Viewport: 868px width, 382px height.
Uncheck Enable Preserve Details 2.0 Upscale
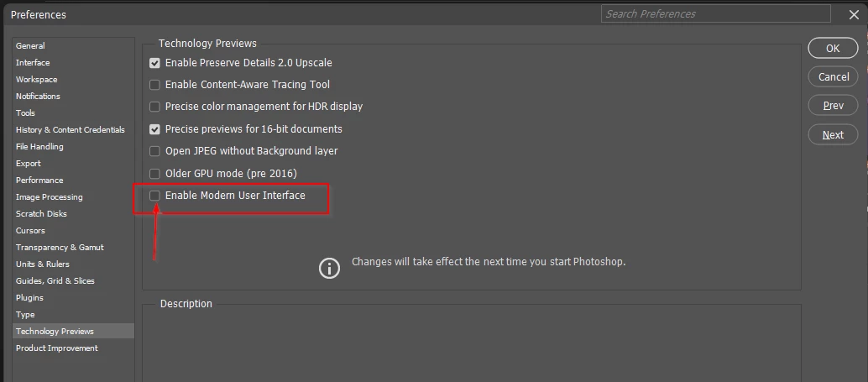point(154,63)
